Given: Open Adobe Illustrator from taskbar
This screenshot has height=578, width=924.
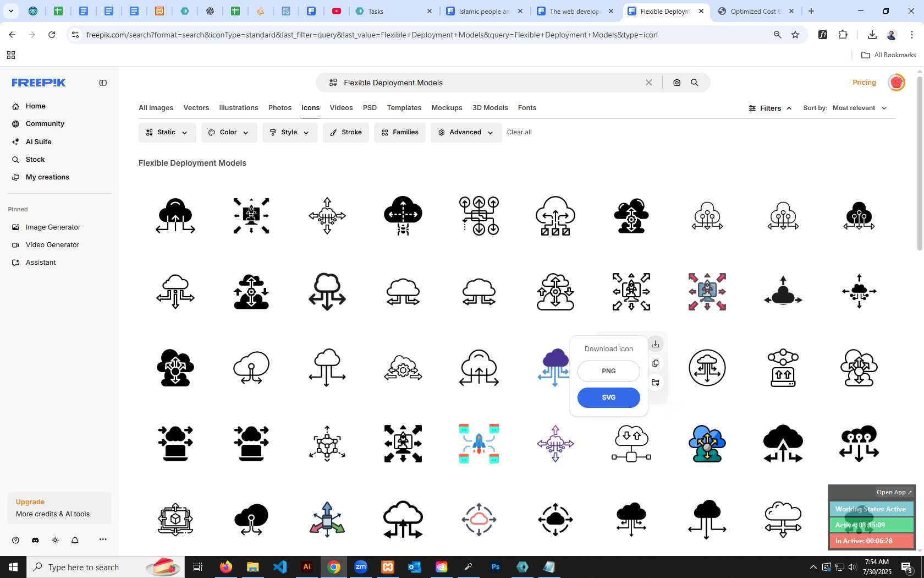Looking at the screenshot, I should pos(307,567).
